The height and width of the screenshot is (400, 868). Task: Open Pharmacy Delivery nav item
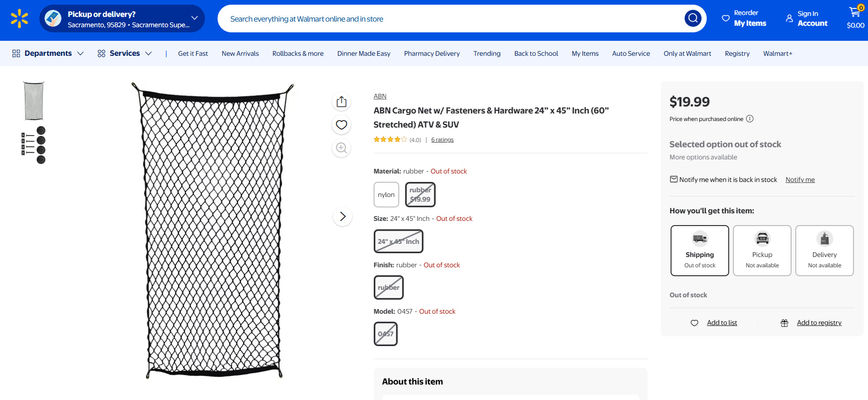click(431, 53)
